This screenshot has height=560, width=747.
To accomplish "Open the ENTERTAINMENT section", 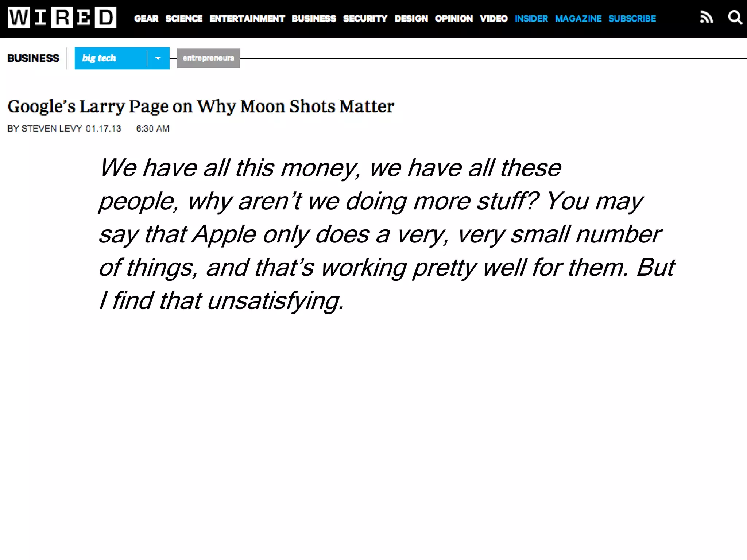I will [x=247, y=19].
